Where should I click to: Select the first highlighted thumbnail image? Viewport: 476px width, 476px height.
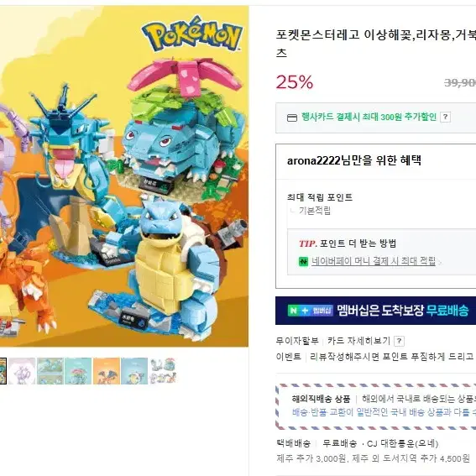click(3, 371)
